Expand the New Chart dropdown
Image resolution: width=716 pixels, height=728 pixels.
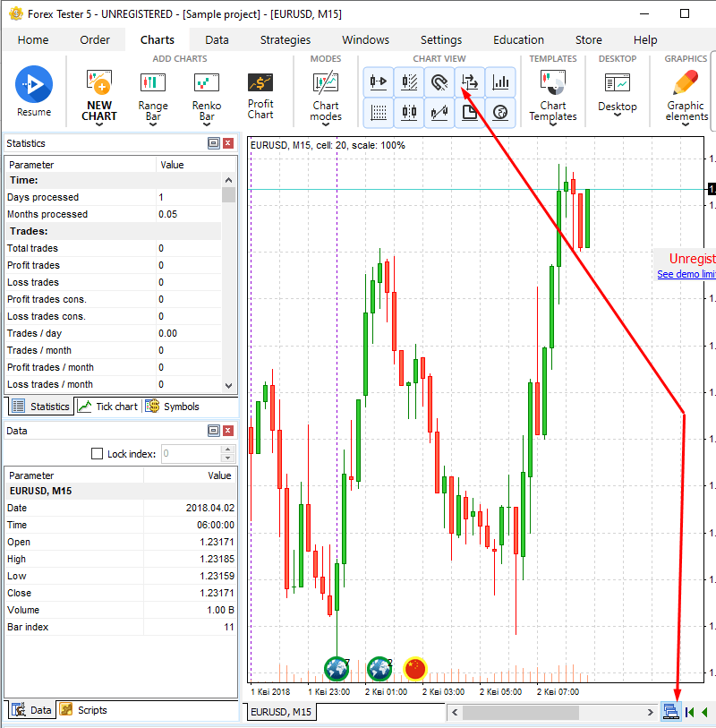point(99,124)
